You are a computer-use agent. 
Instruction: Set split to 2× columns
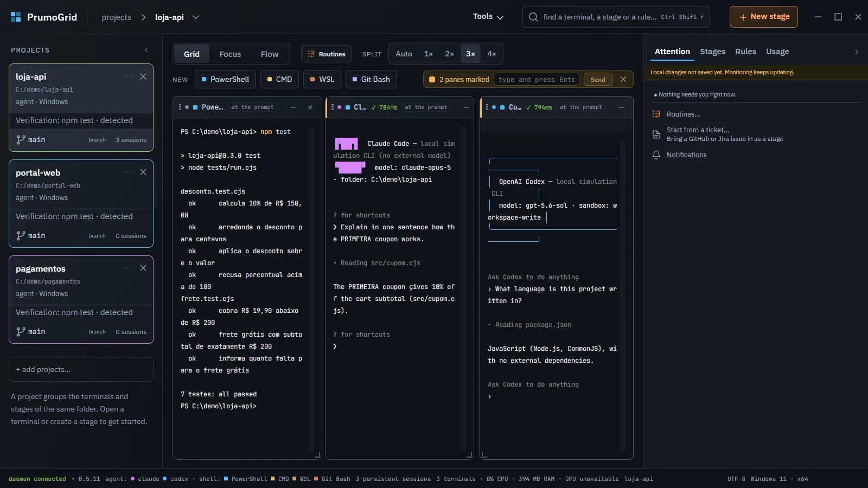[449, 54]
